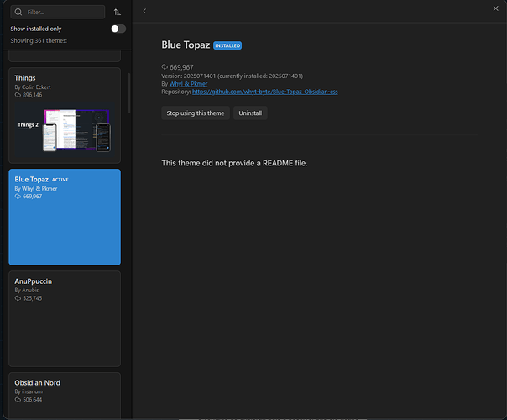Close the themes dialog with X
Viewport: 507px width, 420px height.
click(x=495, y=8)
